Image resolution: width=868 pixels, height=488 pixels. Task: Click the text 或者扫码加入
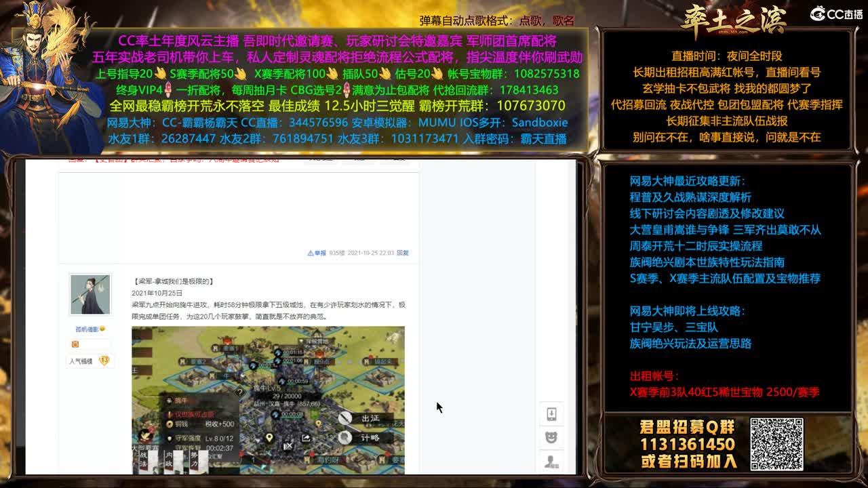[688, 462]
